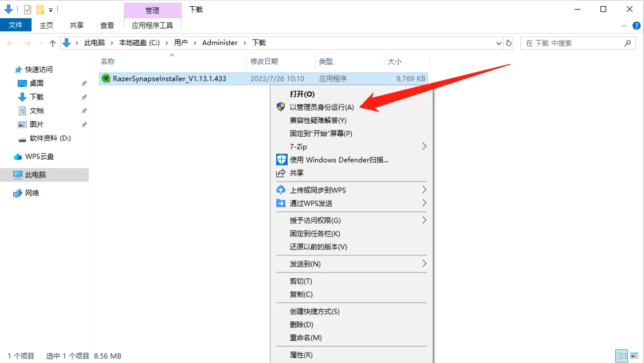
Task: Choose 共享 in the context menu
Action: [x=352, y=173]
